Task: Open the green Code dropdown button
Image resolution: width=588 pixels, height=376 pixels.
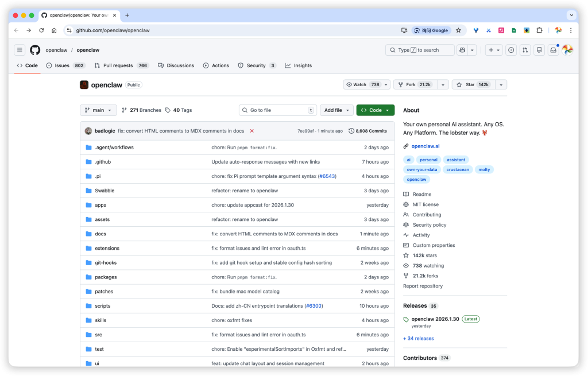Action: [x=375, y=110]
